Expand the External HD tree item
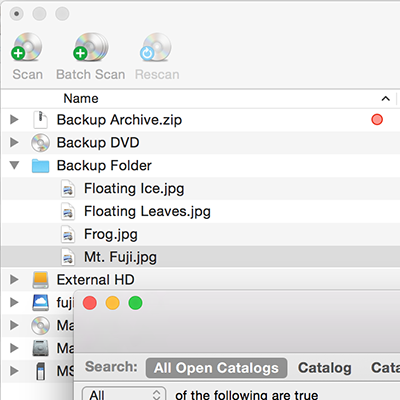400x400 pixels. point(14,279)
